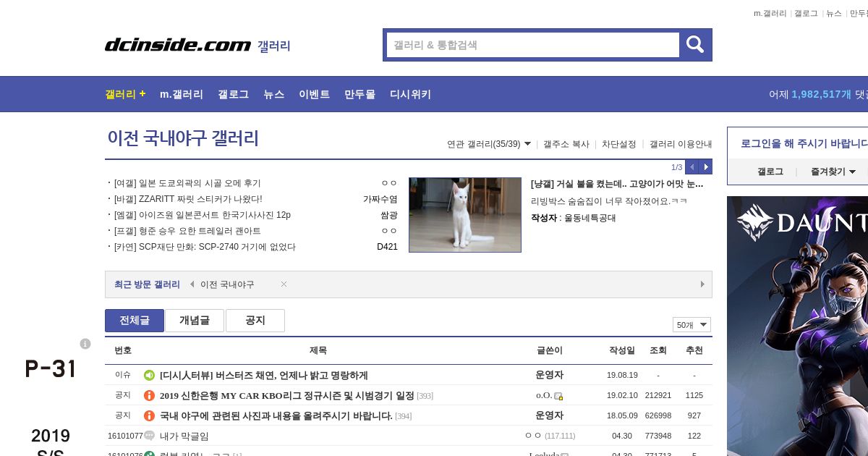Click previous arrow in 1/3 pager
The height and width of the screenshot is (456, 868).
tap(692, 167)
